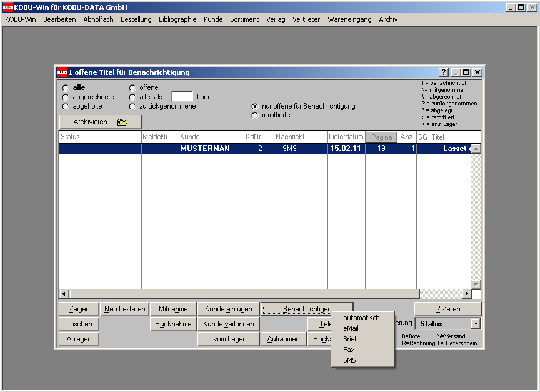Open the Vertreter menu
The image size is (540, 392).
(x=306, y=19)
